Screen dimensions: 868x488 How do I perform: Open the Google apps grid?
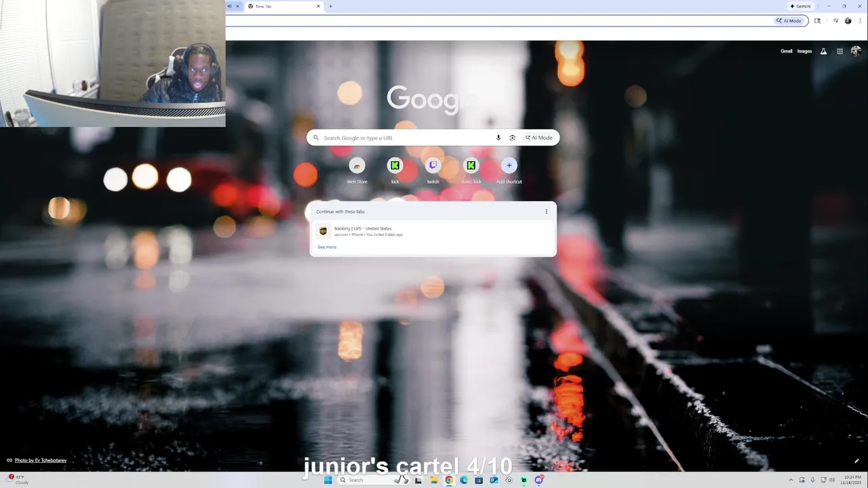(840, 51)
